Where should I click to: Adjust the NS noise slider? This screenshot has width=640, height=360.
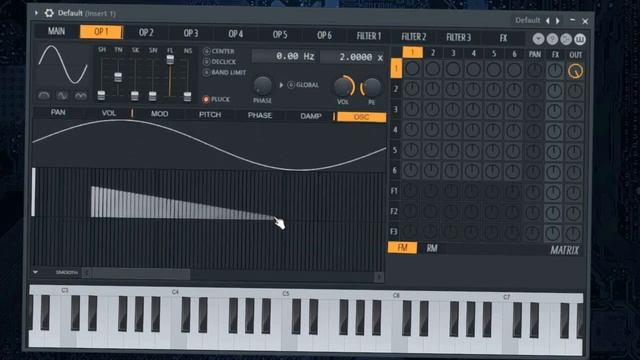click(187, 96)
